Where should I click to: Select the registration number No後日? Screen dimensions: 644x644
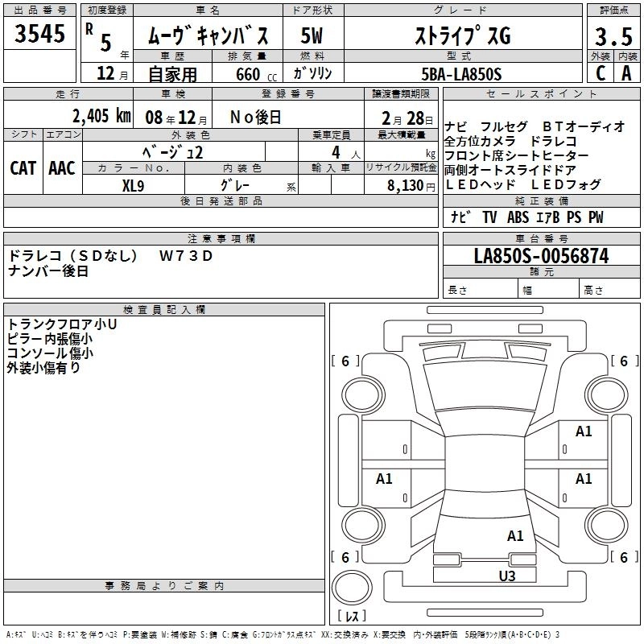point(255,118)
